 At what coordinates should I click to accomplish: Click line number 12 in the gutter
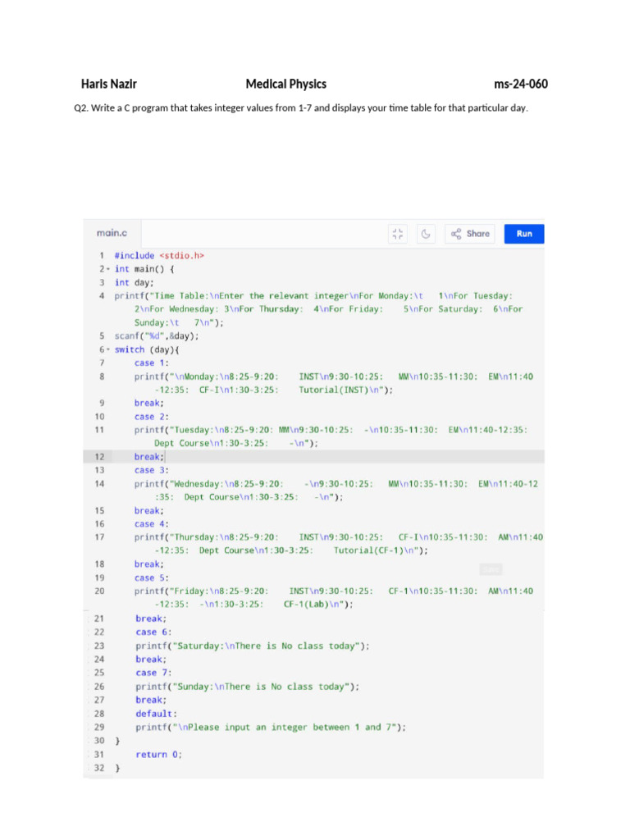(x=99, y=457)
